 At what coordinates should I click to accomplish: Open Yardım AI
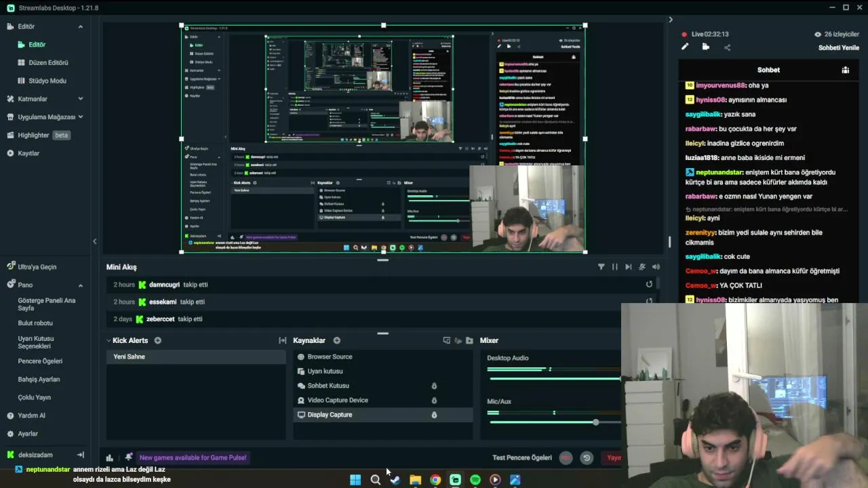coord(31,415)
